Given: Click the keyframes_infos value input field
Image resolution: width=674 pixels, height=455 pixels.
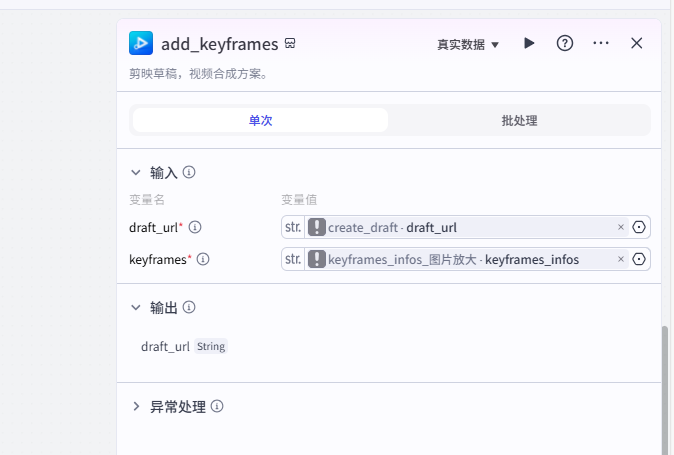Looking at the screenshot, I should coord(460,259).
